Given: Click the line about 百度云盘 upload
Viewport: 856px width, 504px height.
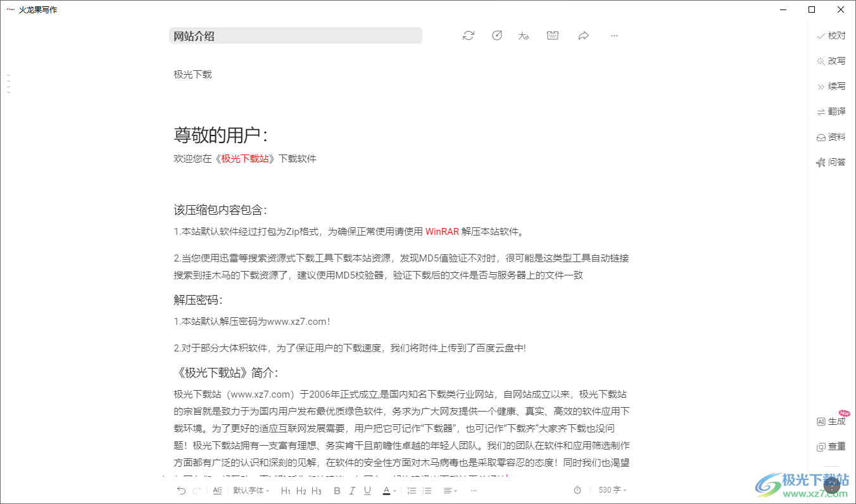Looking at the screenshot, I should pos(349,348).
